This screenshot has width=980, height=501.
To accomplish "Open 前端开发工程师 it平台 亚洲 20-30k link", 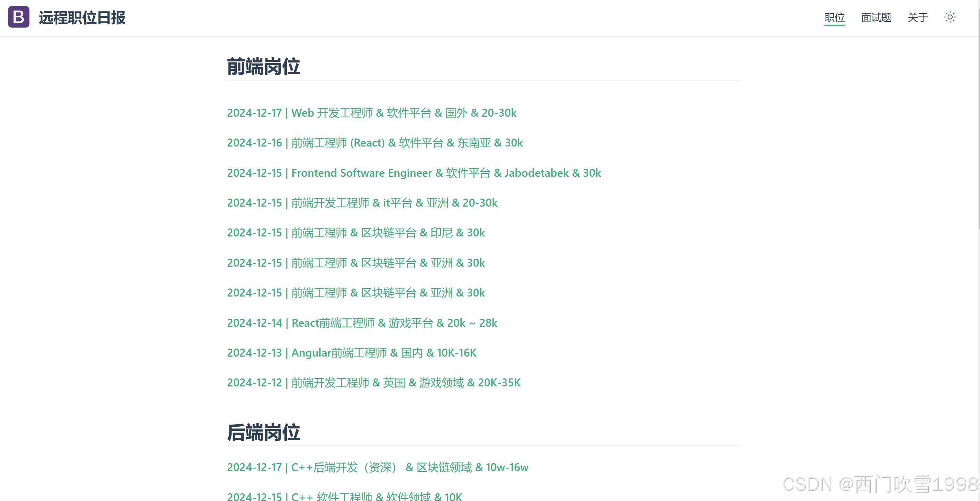I will coord(362,203).
